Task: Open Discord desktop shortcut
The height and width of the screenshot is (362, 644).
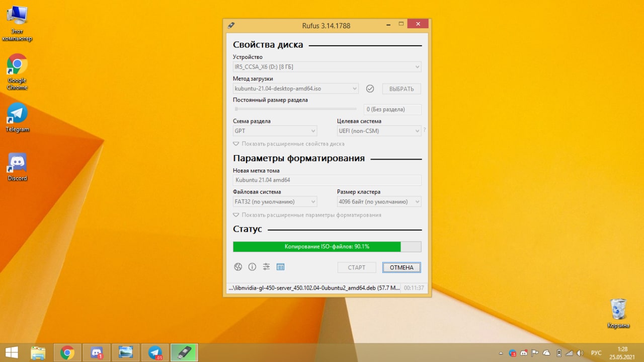Action: pyautogui.click(x=17, y=167)
